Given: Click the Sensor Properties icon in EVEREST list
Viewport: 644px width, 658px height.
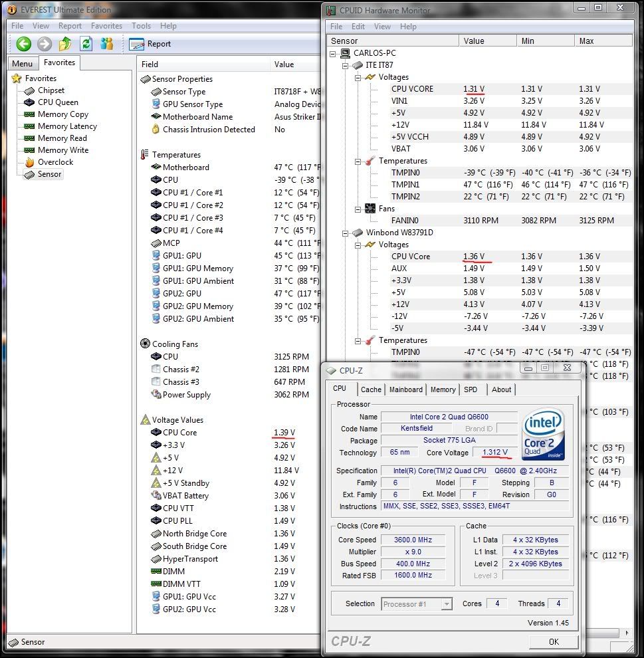Looking at the screenshot, I should pyautogui.click(x=146, y=79).
